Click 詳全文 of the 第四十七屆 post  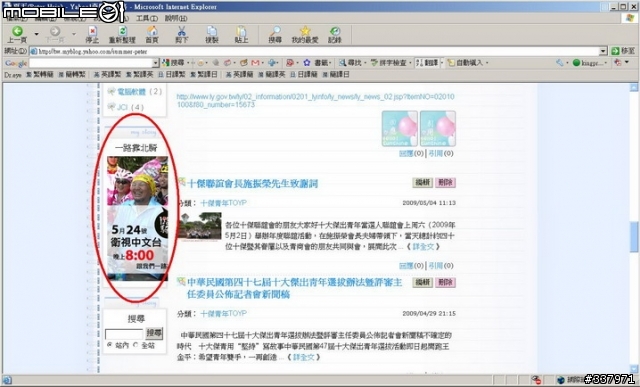[x=304, y=357]
